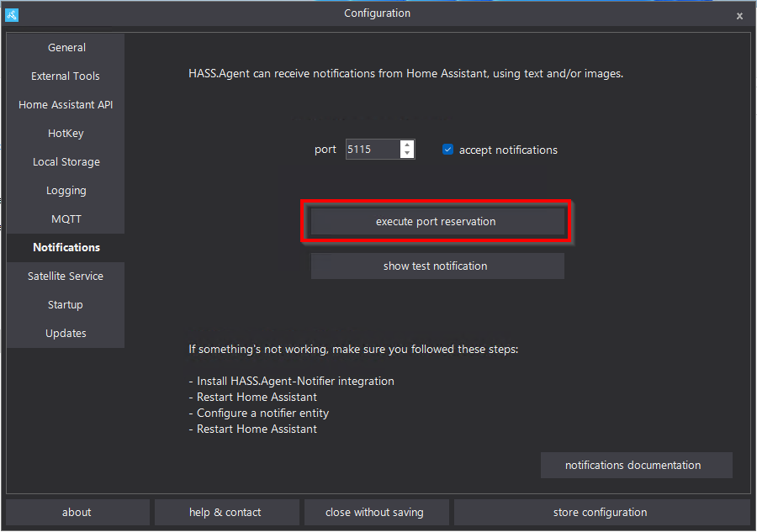Open the Updates tab
Screen dimensions: 757x532
(66, 334)
